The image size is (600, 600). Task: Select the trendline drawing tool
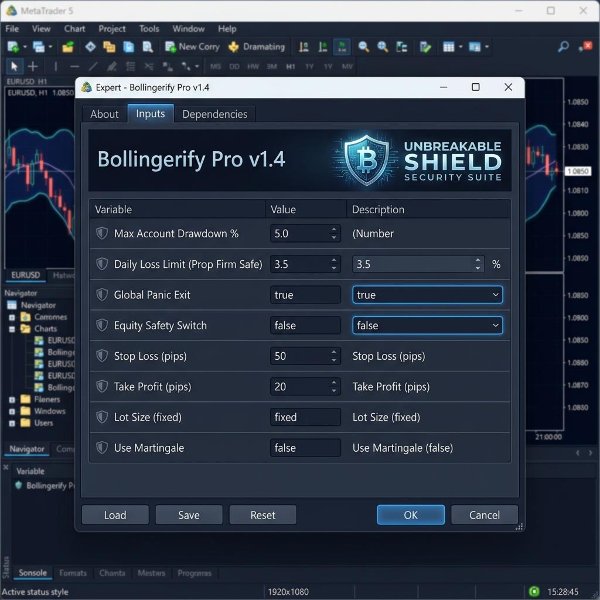pyautogui.click(x=93, y=67)
